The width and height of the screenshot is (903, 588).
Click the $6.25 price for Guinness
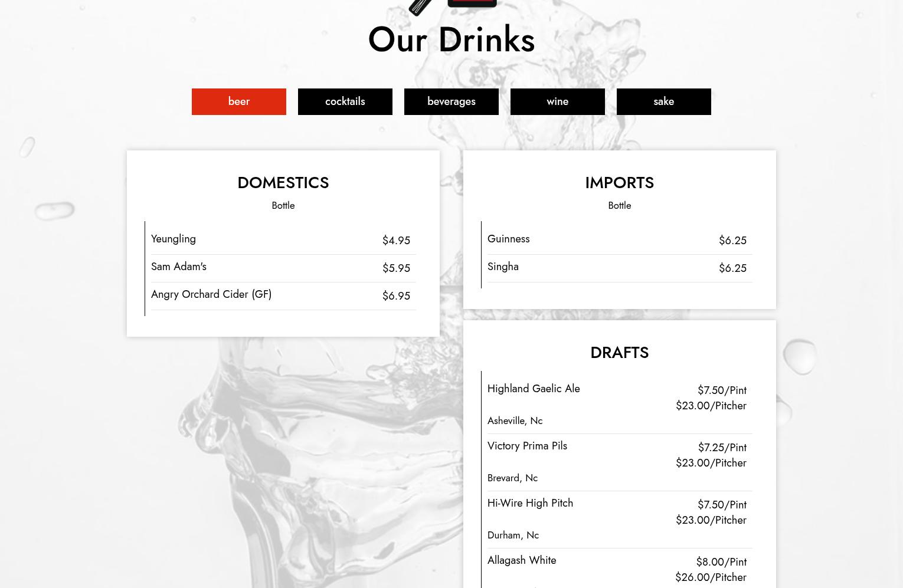(732, 241)
